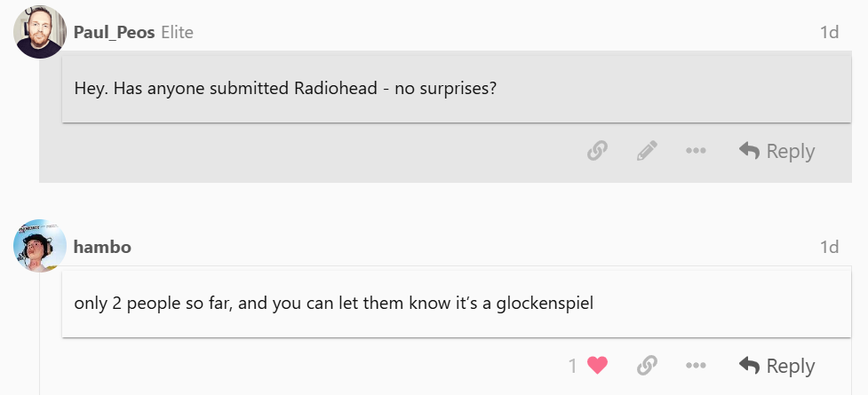Image resolution: width=868 pixels, height=395 pixels.
Task: Open Paul_Peos profile avatar
Action: tap(40, 32)
